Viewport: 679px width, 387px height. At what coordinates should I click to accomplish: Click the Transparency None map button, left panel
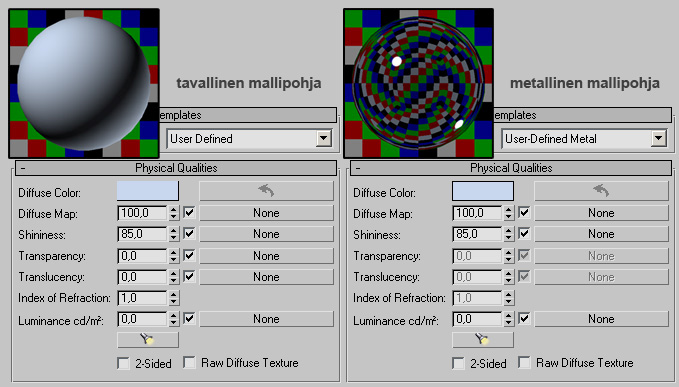pyautogui.click(x=266, y=256)
